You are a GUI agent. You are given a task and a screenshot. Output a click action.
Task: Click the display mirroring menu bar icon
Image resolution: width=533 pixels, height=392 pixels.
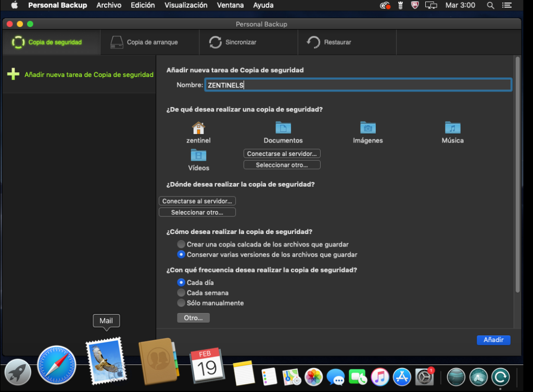pos(431,5)
